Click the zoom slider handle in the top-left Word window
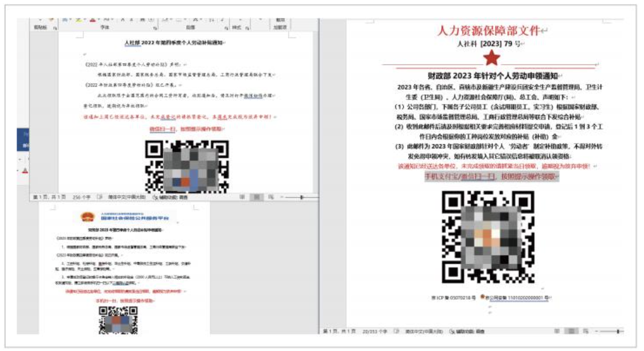Image resolution: width=644 pixels, height=351 pixels. [x=302, y=197]
